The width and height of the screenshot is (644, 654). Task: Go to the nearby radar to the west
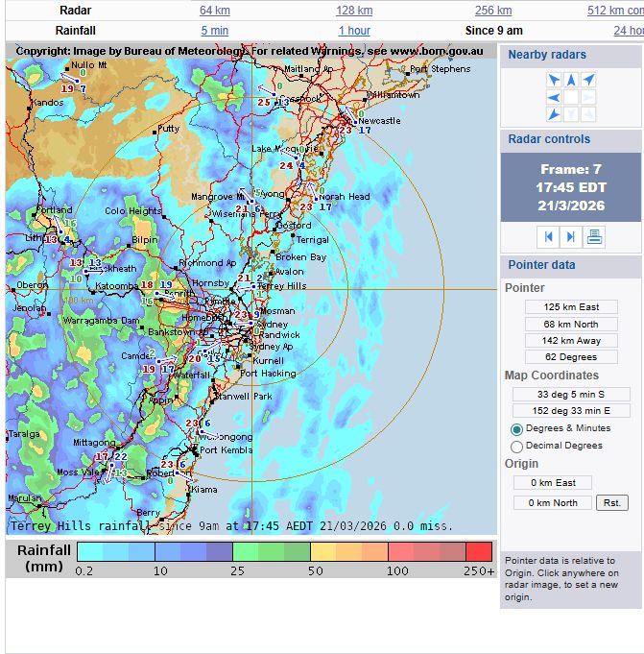point(554,97)
